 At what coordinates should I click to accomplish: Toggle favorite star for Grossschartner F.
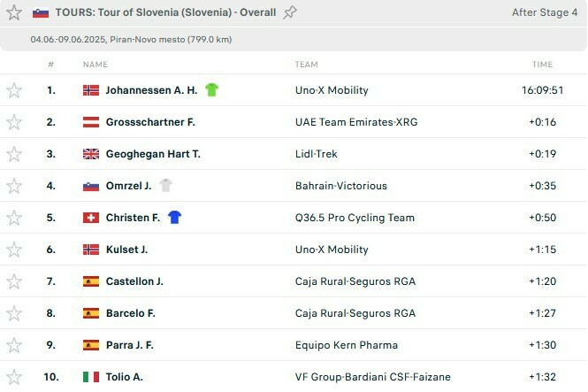click(x=14, y=122)
